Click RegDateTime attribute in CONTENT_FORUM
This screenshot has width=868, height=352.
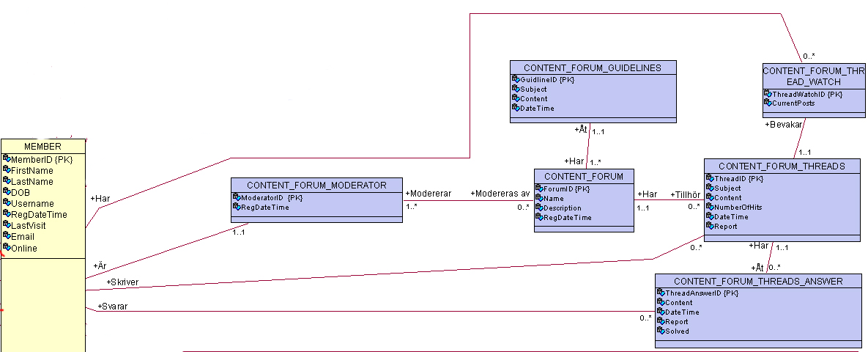point(568,217)
